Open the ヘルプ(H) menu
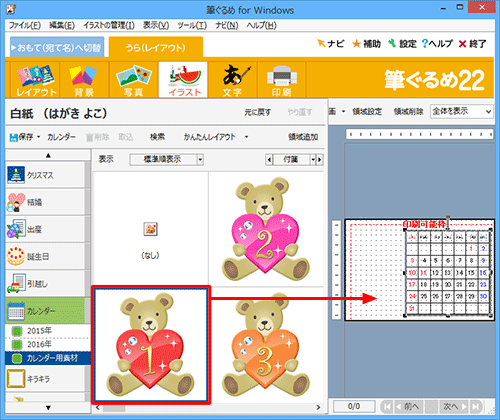This screenshot has width=500, height=420. click(262, 25)
